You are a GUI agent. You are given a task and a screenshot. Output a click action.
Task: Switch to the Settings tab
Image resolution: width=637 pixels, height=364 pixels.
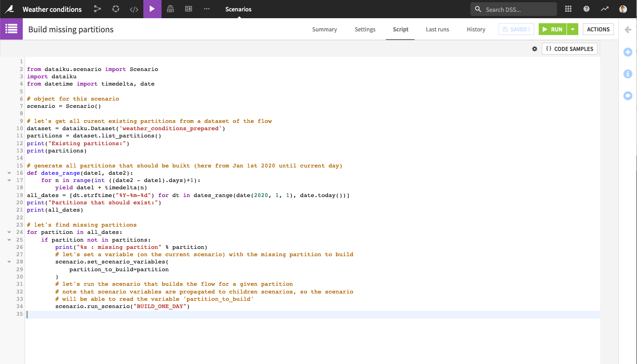[x=365, y=29]
